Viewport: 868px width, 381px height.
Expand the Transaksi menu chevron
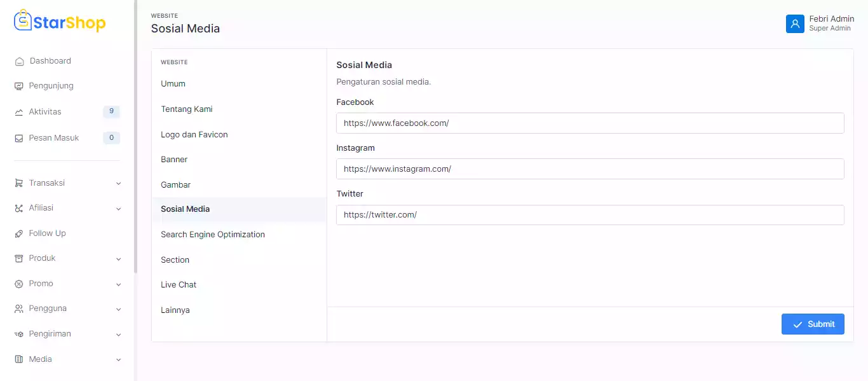coord(118,184)
